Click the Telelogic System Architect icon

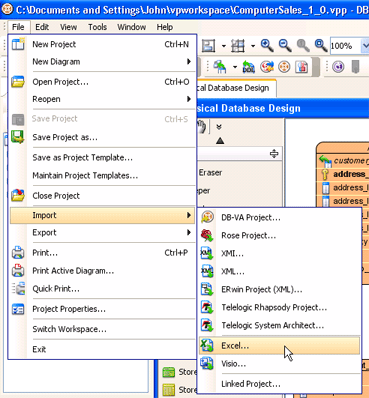(x=207, y=325)
